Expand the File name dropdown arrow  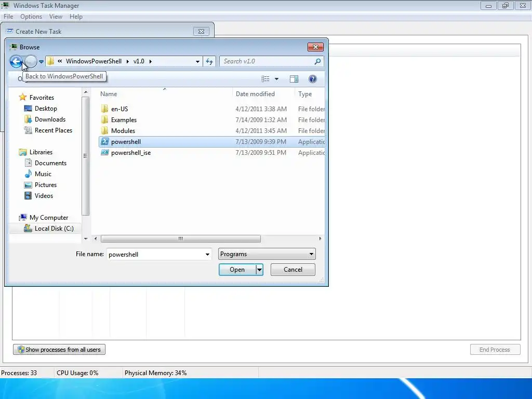207,255
